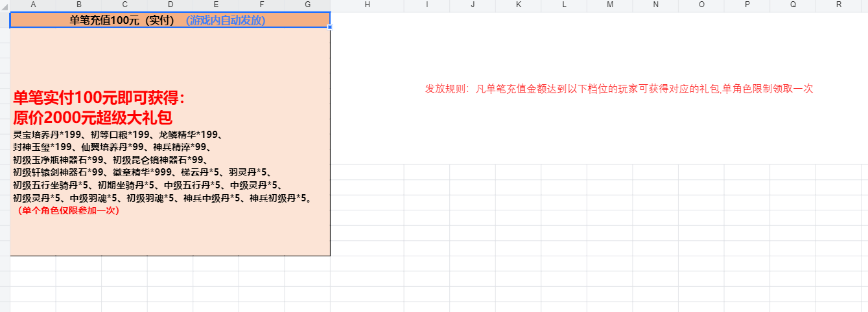Screen dimensions: 868x312
Task: Select column R header
Action: pyautogui.click(x=839, y=5)
